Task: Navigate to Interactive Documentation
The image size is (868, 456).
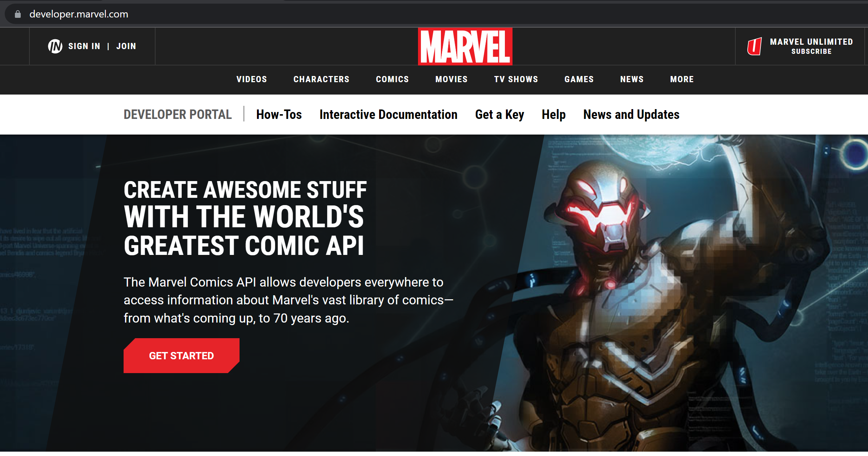Action: click(x=389, y=115)
